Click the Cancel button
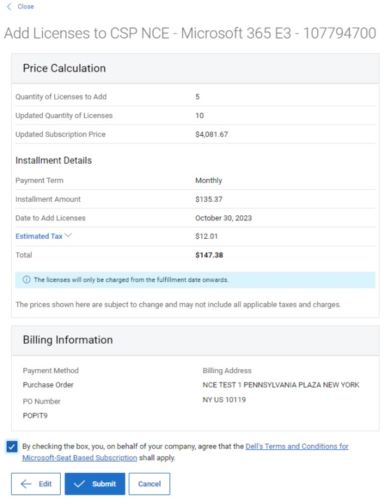The image size is (385, 500). coord(149,484)
